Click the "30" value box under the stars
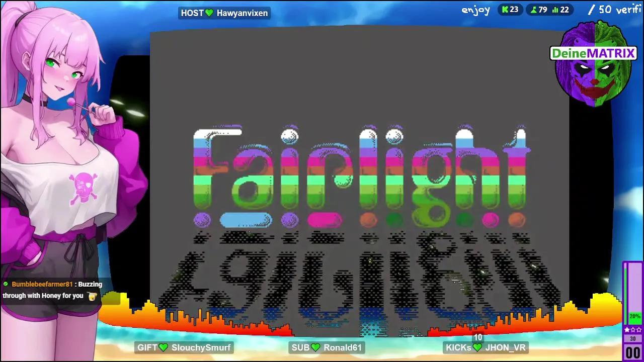The image size is (644, 362). pos(633,339)
